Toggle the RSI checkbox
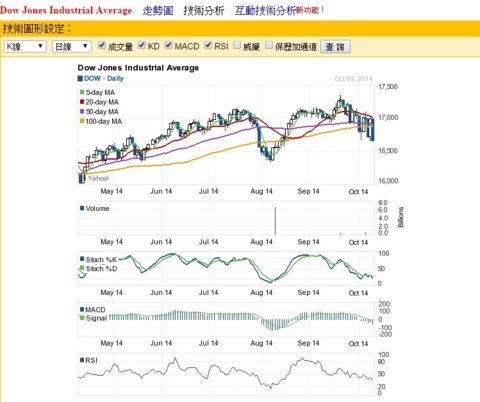The height and width of the screenshot is (402, 480). [208, 45]
